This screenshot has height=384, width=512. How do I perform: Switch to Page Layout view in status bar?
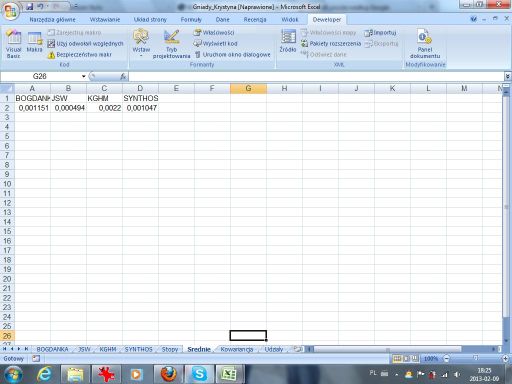[x=406, y=359]
